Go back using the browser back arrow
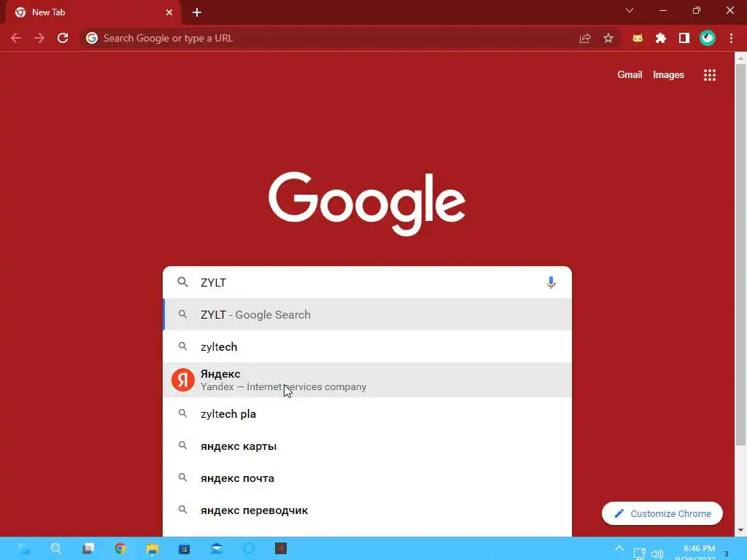This screenshot has width=747, height=560. pyautogui.click(x=16, y=38)
